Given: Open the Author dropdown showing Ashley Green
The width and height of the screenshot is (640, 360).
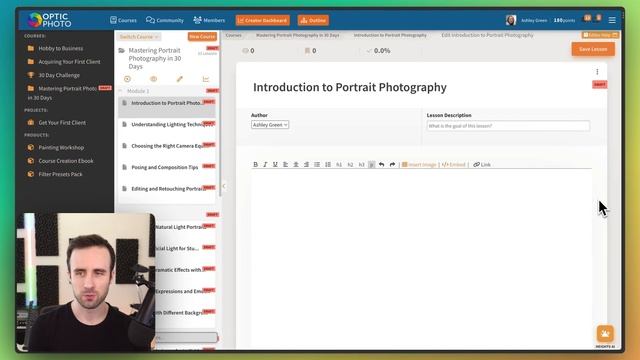Looking at the screenshot, I should tap(270, 125).
